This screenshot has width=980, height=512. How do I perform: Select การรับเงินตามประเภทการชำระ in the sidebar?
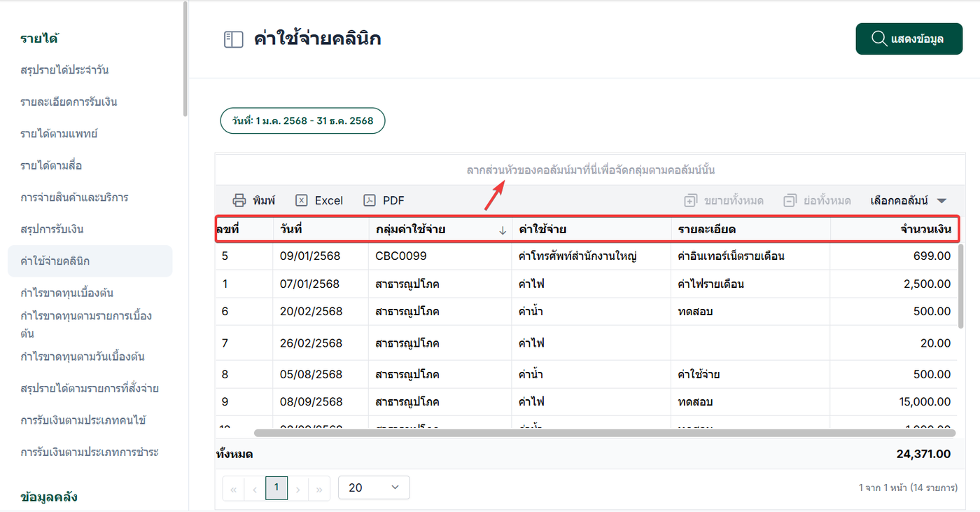click(x=90, y=452)
